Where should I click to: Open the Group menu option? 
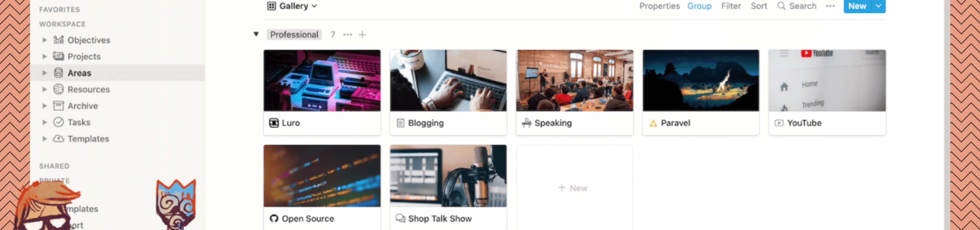click(x=699, y=6)
